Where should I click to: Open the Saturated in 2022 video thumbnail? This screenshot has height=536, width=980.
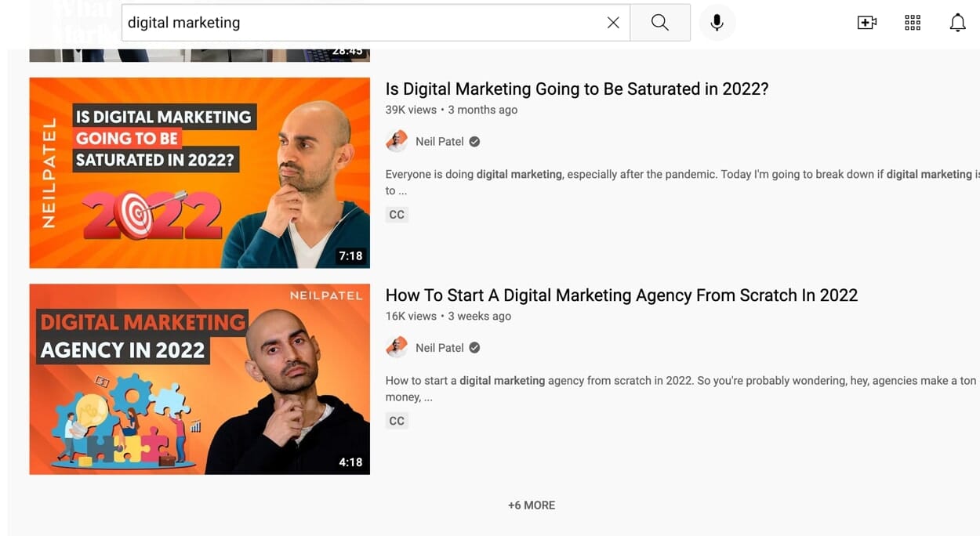(200, 172)
